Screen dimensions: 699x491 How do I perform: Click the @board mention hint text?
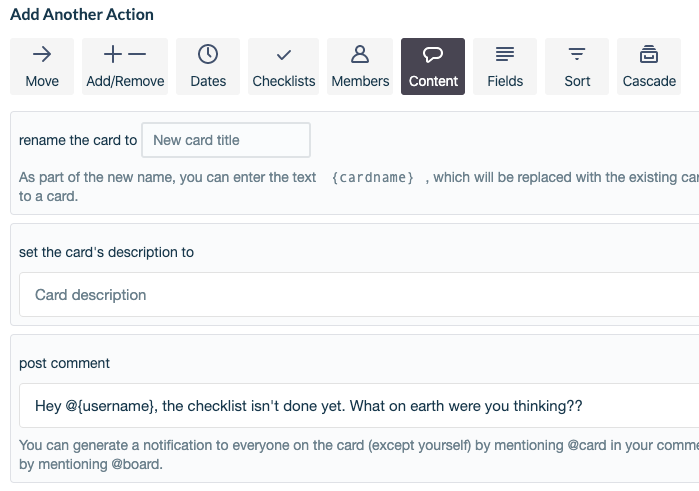point(136,465)
